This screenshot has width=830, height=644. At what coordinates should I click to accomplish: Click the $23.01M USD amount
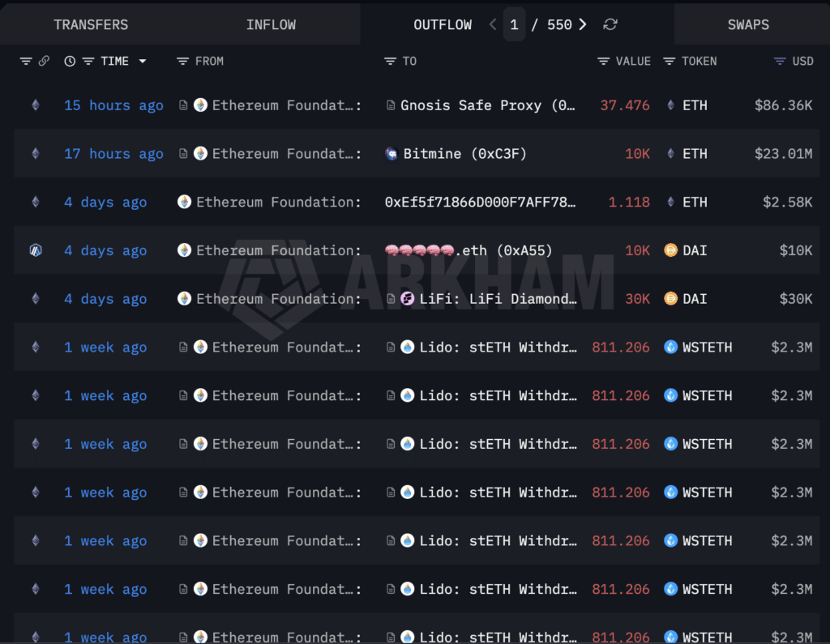click(783, 154)
